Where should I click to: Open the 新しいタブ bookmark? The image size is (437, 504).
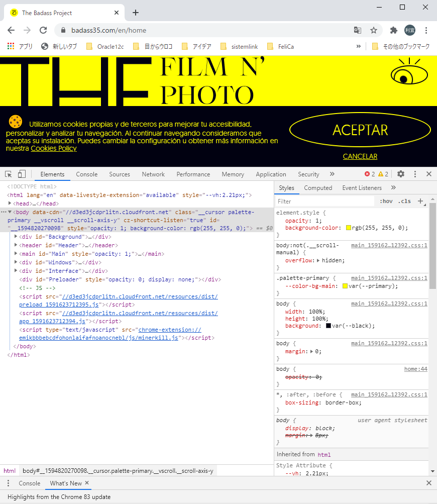point(59,46)
